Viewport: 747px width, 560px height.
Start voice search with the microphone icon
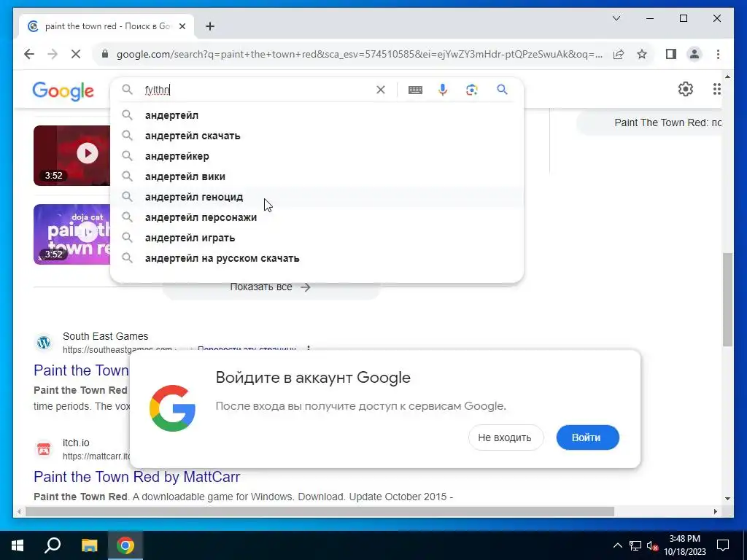coord(443,90)
